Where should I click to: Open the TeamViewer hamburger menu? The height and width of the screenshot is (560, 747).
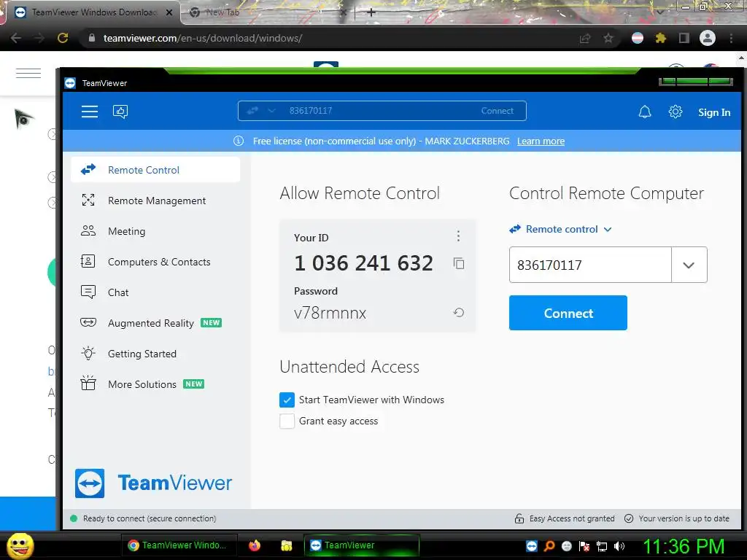pyautogui.click(x=90, y=112)
